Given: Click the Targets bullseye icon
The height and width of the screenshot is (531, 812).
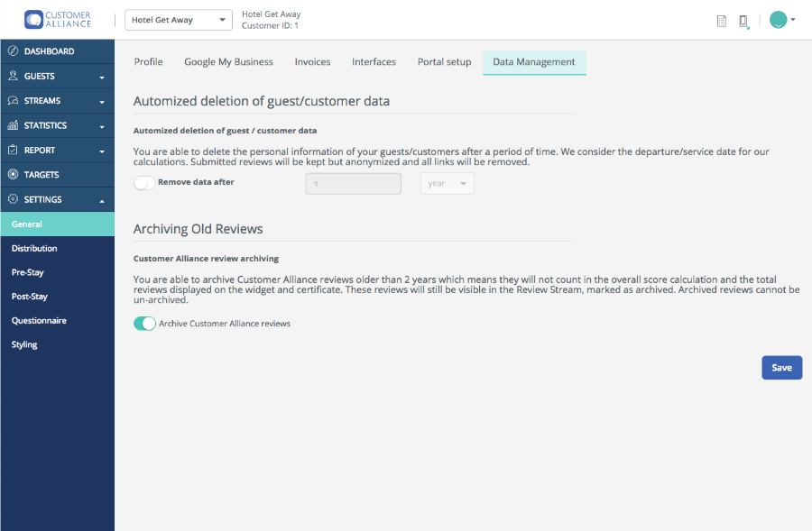Looking at the screenshot, I should pyautogui.click(x=13, y=174).
